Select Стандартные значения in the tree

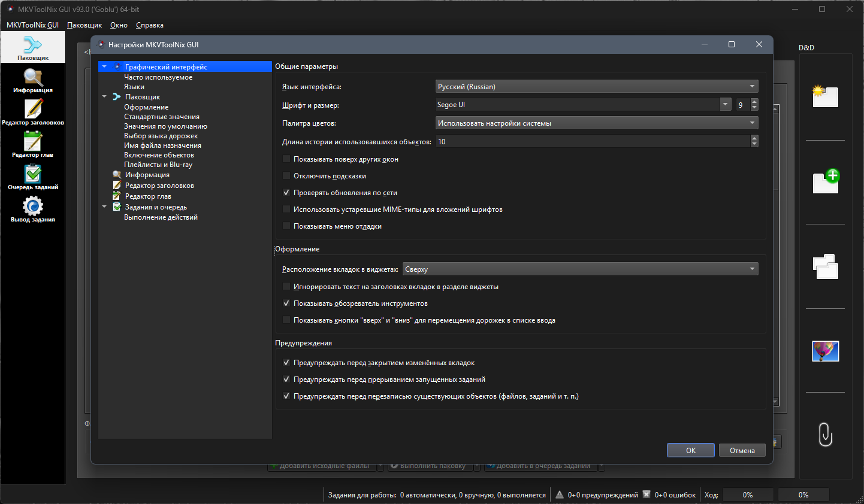tap(162, 117)
